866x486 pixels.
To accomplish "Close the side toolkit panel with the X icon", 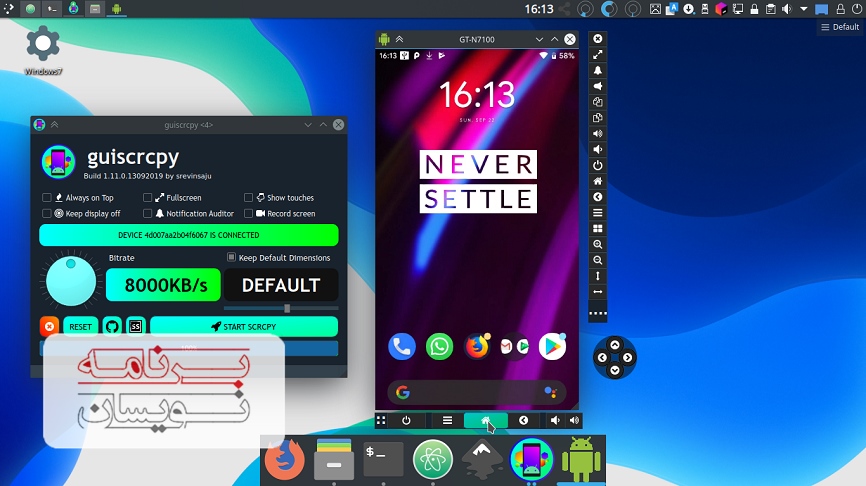I will click(x=598, y=39).
